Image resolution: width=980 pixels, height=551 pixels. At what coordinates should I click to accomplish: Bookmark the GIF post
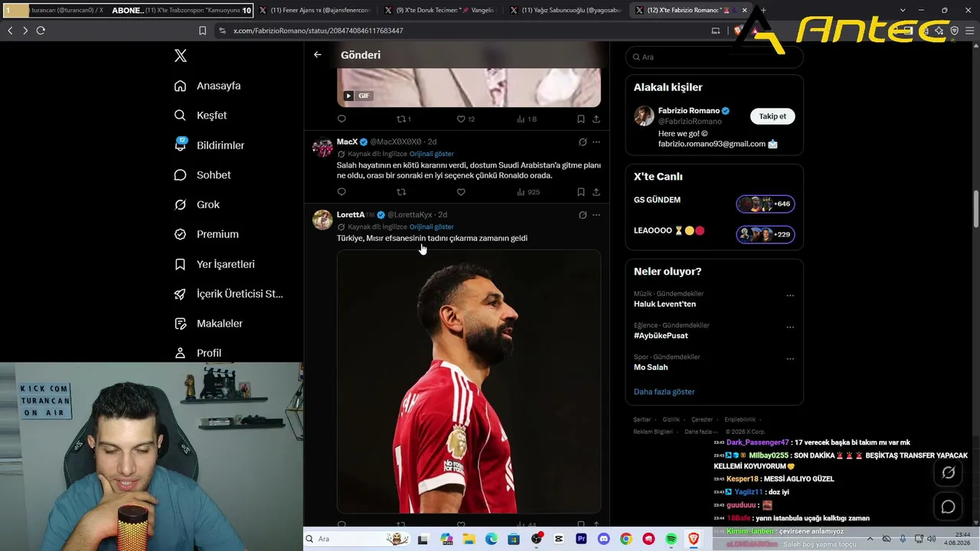(581, 119)
